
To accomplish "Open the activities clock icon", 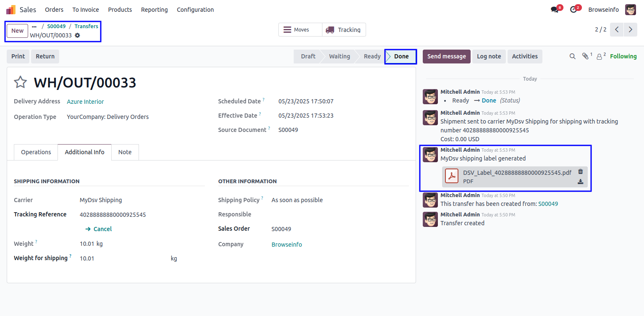I will [573, 10].
